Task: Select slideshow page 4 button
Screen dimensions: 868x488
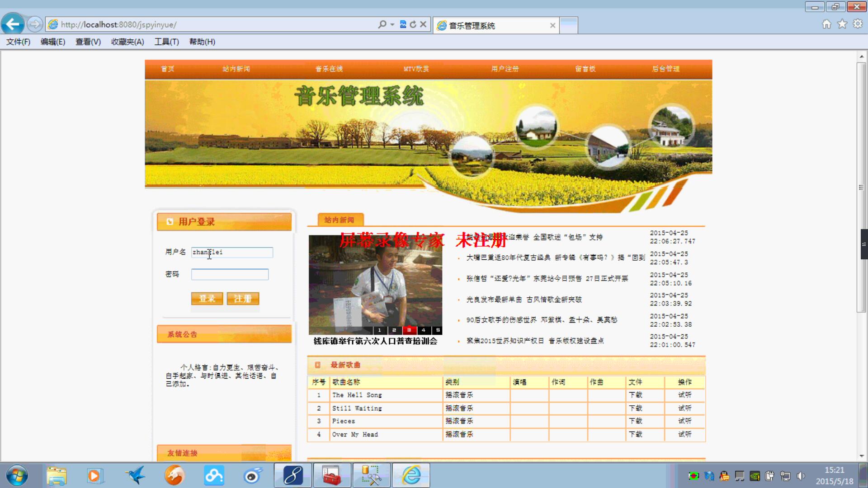Action: [424, 330]
